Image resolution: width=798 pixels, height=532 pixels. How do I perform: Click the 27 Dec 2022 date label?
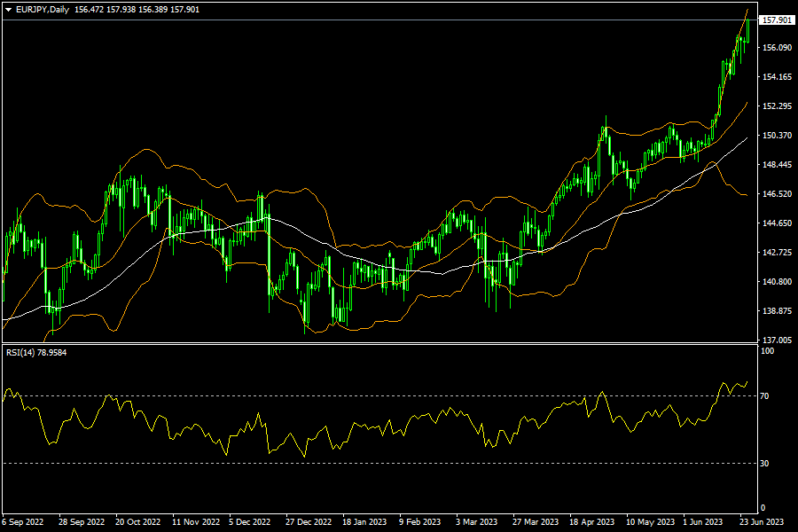pyautogui.click(x=309, y=522)
